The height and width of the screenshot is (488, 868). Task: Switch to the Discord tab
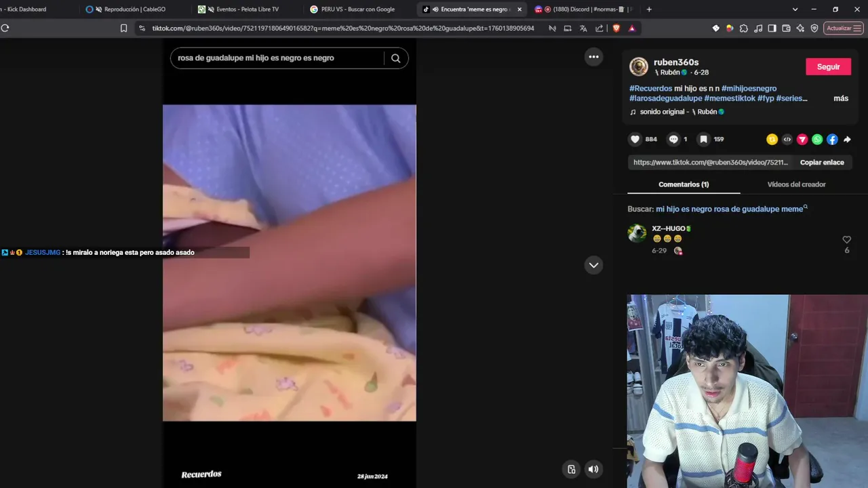pyautogui.click(x=583, y=9)
